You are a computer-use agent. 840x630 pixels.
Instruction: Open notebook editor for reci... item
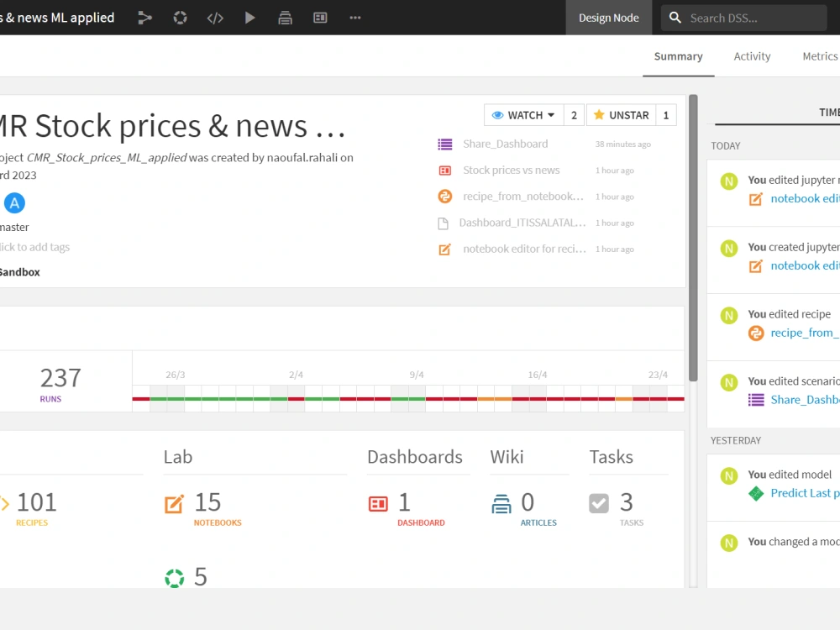point(524,249)
